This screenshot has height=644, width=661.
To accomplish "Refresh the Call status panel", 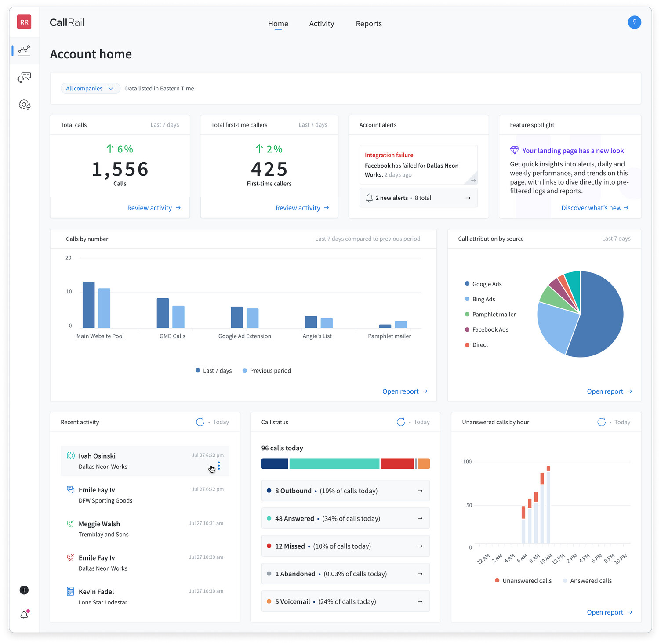I will coord(401,422).
